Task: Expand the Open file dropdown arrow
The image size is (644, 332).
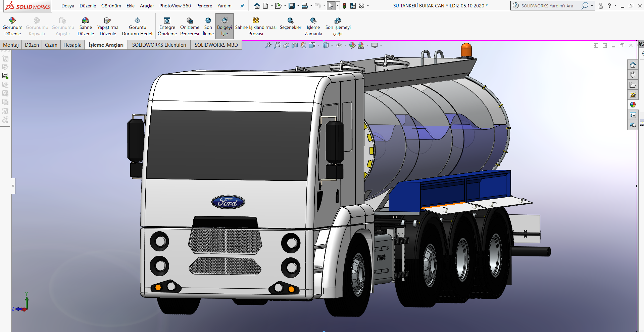Action: pyautogui.click(x=285, y=6)
